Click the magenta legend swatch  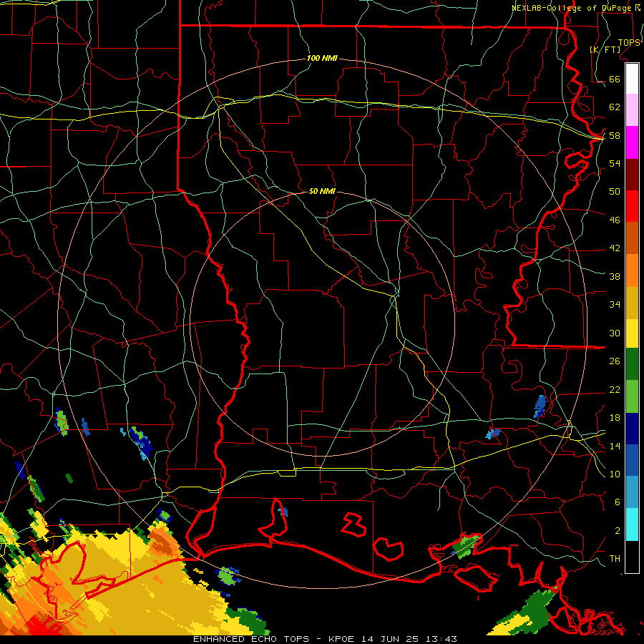tap(632, 142)
